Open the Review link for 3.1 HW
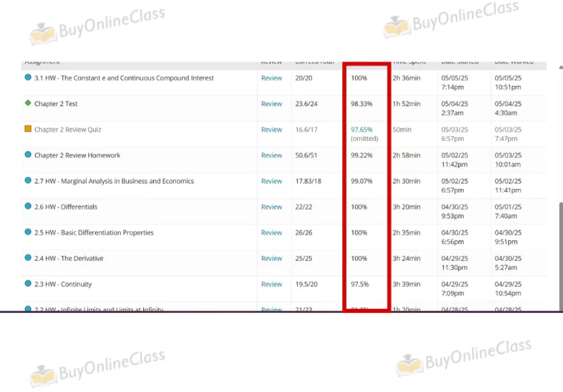 pyautogui.click(x=271, y=78)
